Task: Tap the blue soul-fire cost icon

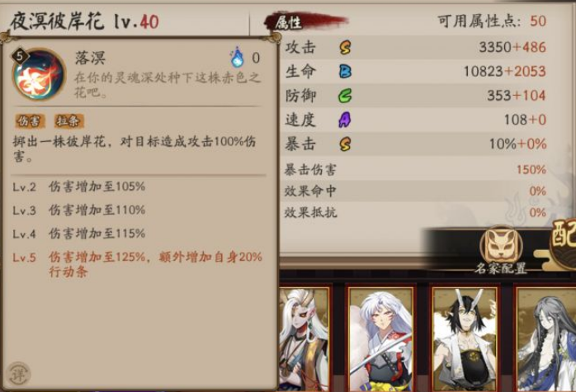Action: 237,57
